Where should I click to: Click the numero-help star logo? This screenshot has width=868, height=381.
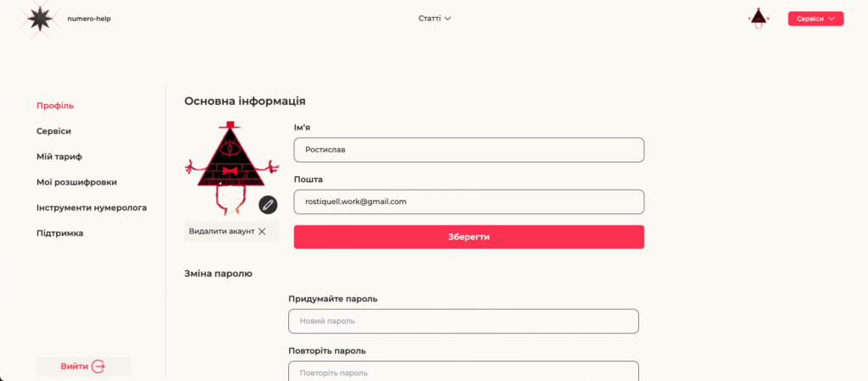pyautogui.click(x=40, y=19)
